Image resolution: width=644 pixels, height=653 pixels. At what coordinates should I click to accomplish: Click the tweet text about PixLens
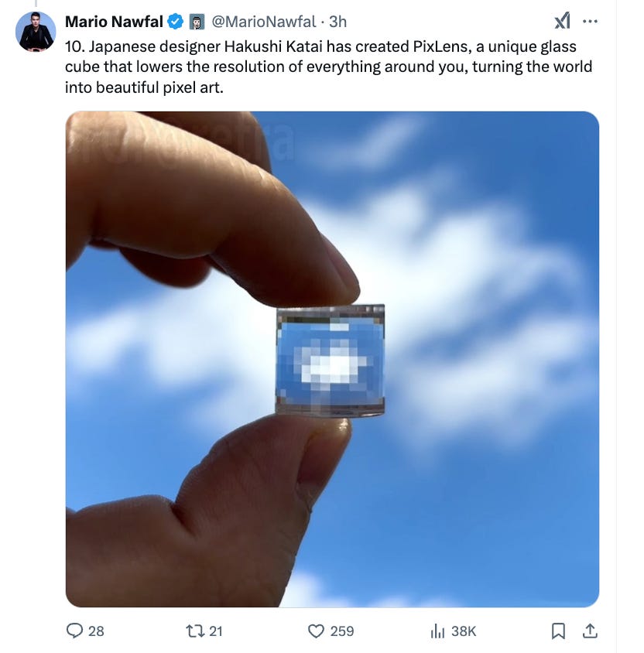[x=328, y=67]
